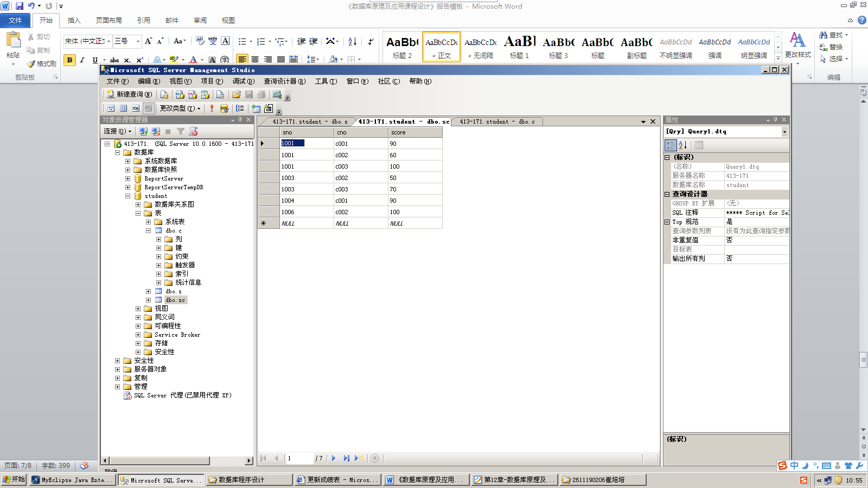The image size is (868, 488).
Task: Click the Add Table icon in query designer toolbar
Action: (256, 108)
